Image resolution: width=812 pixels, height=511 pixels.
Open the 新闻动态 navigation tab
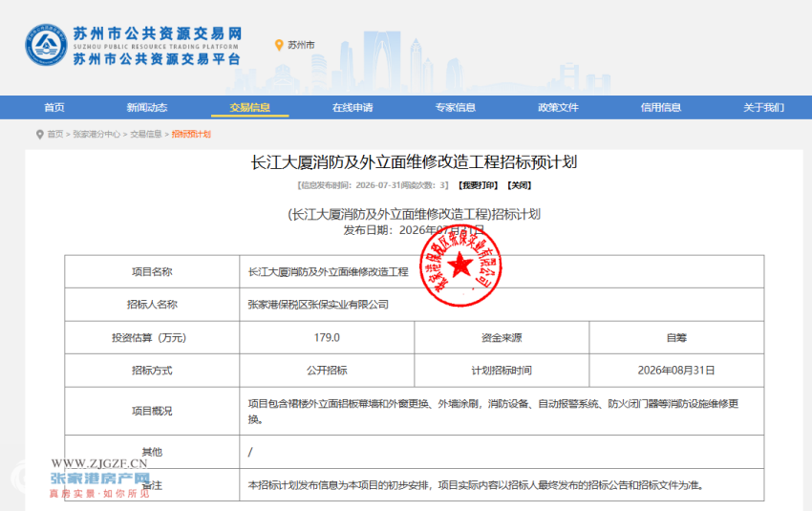[147, 108]
